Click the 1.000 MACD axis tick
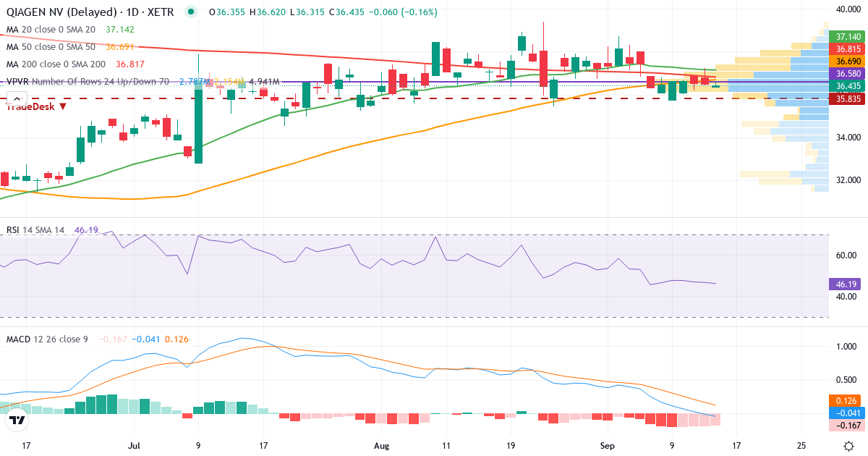The image size is (868, 456). coord(846,347)
